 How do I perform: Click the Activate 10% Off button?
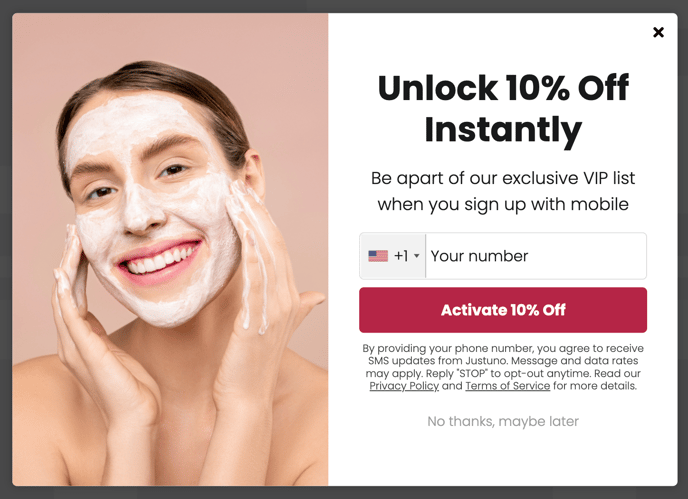503,310
